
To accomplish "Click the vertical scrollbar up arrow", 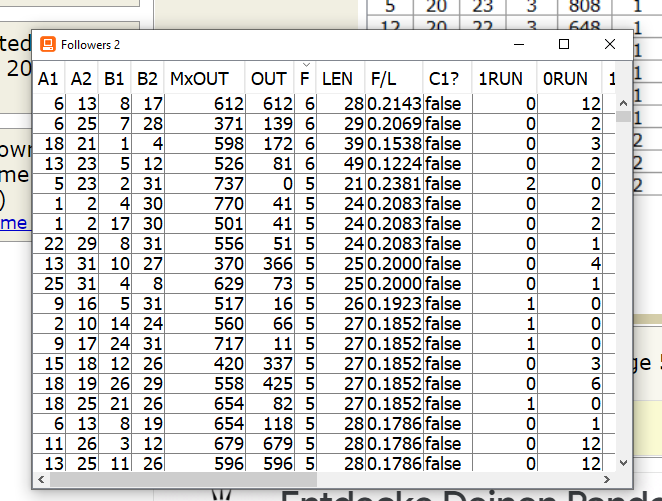I will point(623,103).
